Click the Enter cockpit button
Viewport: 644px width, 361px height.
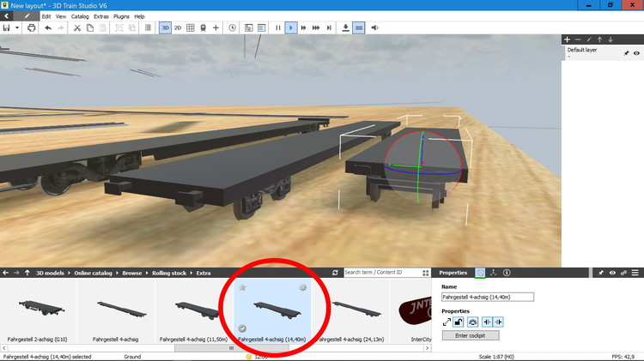coord(471,335)
